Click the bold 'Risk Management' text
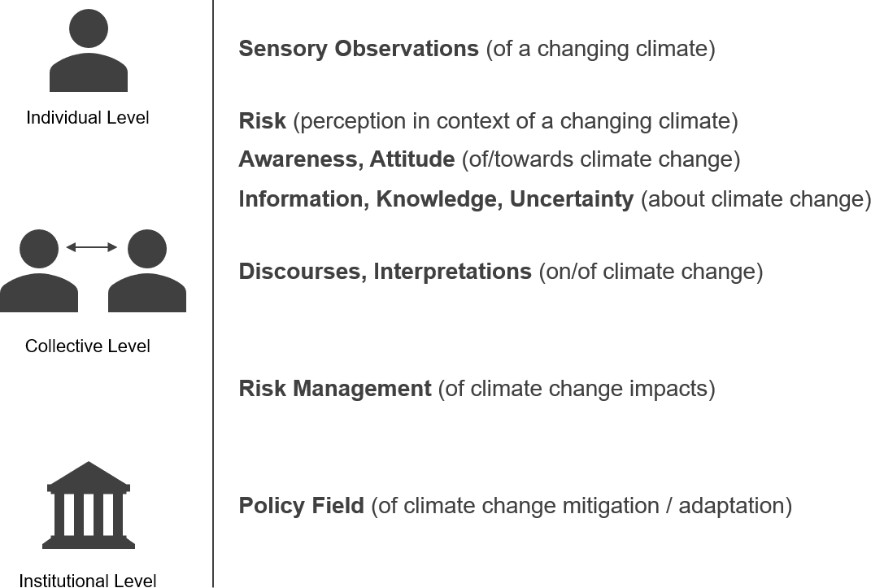 tap(335, 389)
